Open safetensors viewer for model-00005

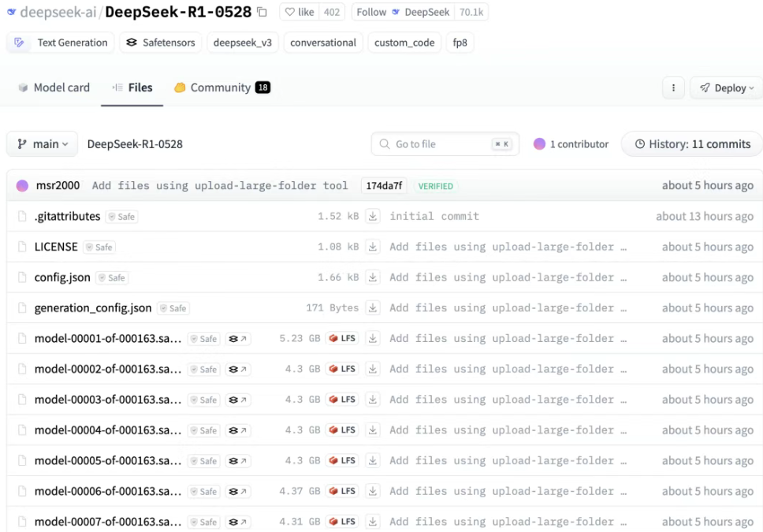[x=238, y=461]
